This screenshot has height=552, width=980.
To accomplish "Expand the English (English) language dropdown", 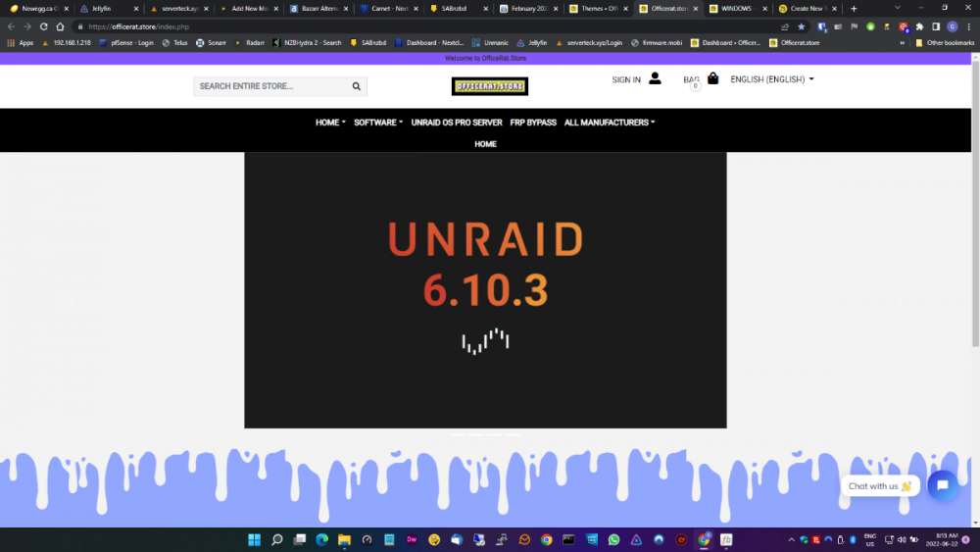I will tap(772, 79).
